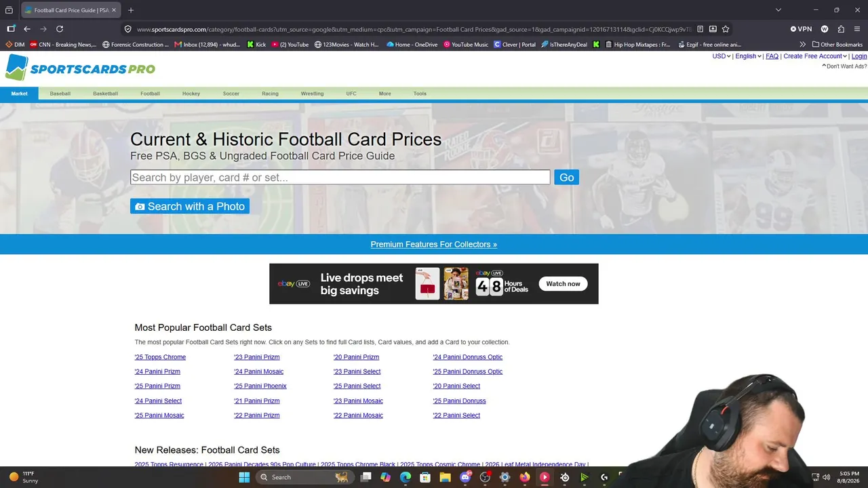Open Discord from the taskbar

465,477
